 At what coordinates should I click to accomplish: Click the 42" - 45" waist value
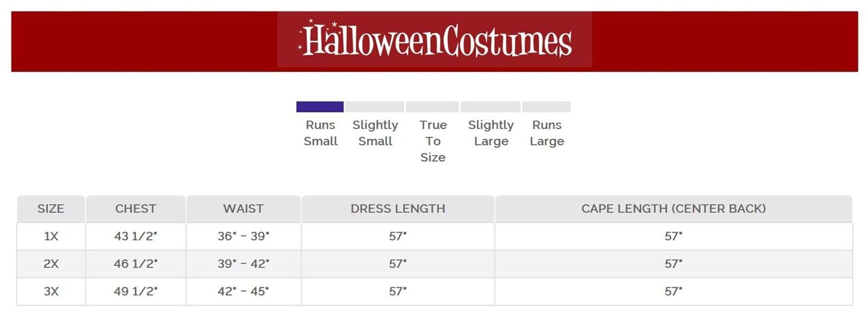point(244,292)
